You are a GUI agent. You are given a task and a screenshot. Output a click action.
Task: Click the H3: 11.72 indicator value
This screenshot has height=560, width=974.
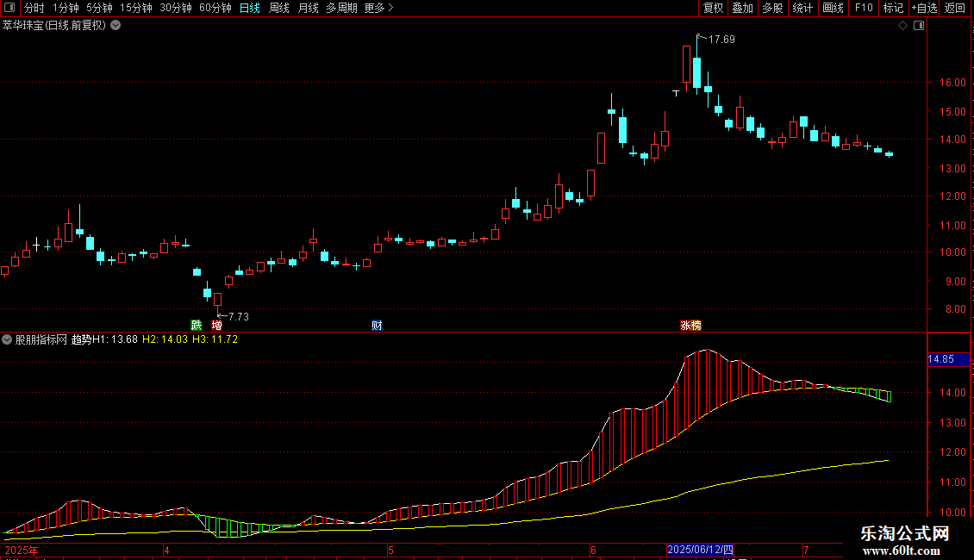point(215,339)
